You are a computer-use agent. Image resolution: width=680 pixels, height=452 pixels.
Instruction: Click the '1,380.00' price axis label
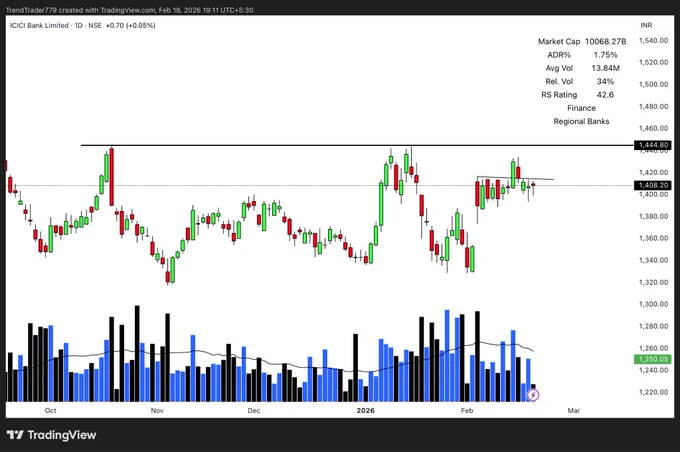point(654,216)
